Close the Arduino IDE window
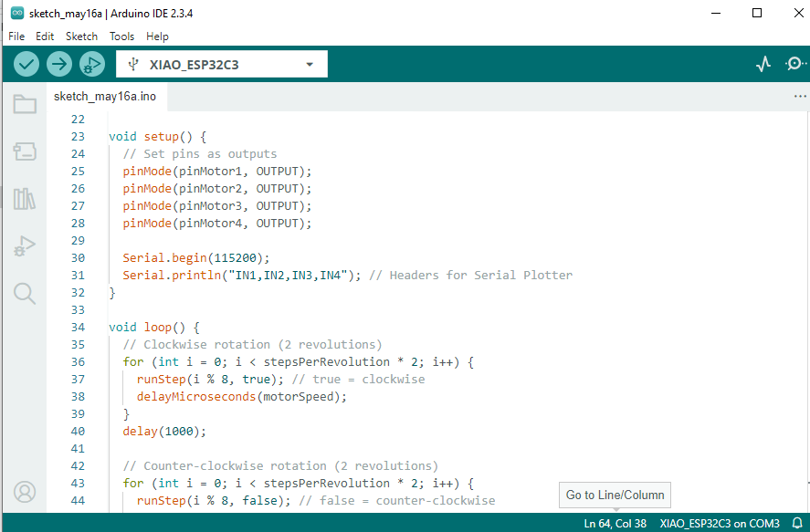810x532 pixels. [798, 14]
